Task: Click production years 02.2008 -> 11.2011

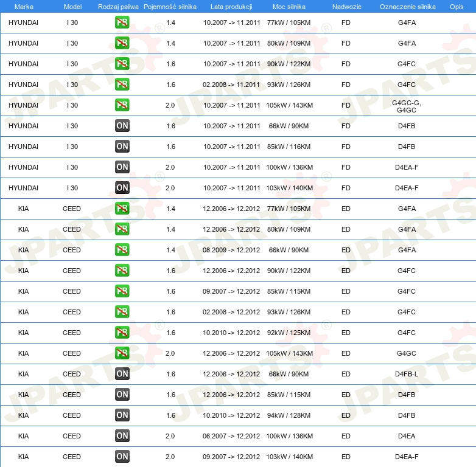Action: (x=231, y=85)
